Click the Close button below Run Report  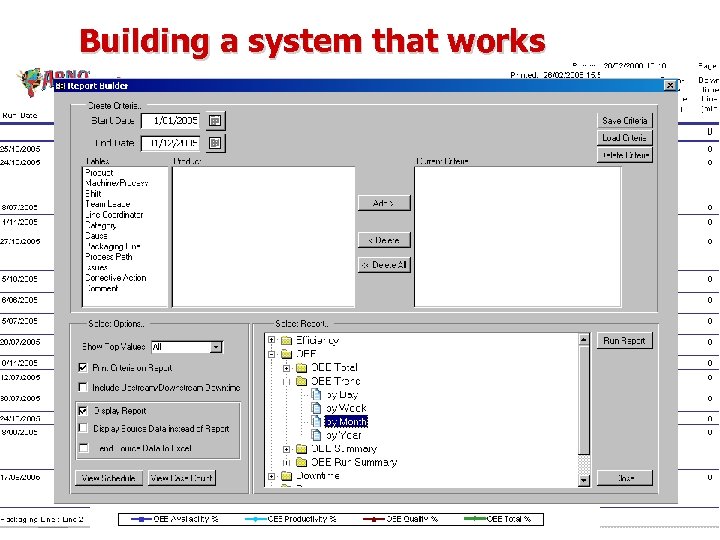(x=624, y=478)
